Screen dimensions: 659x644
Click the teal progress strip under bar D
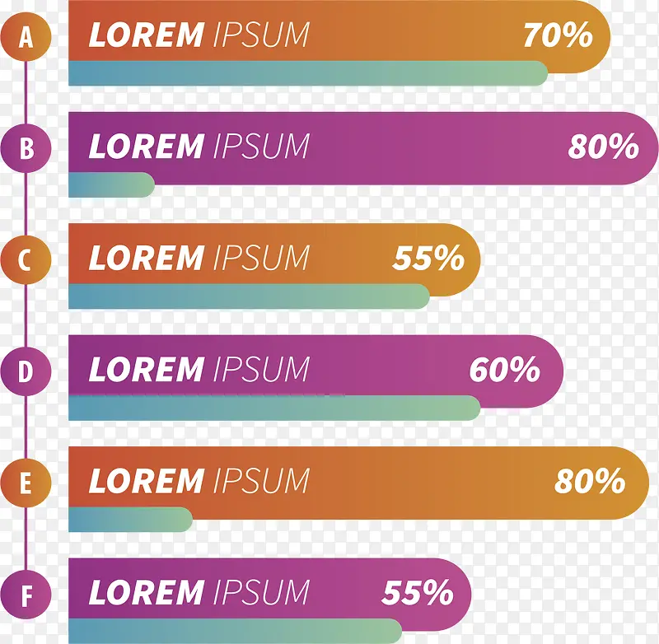[274, 408]
